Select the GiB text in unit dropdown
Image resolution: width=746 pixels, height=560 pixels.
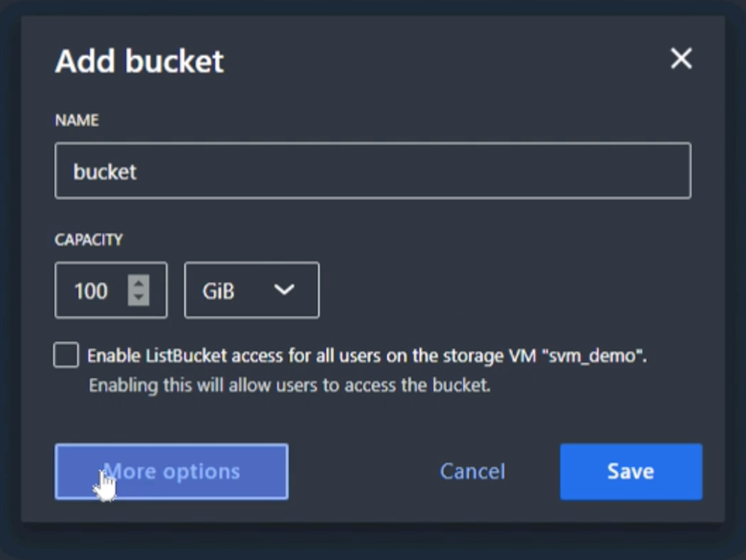pos(218,290)
